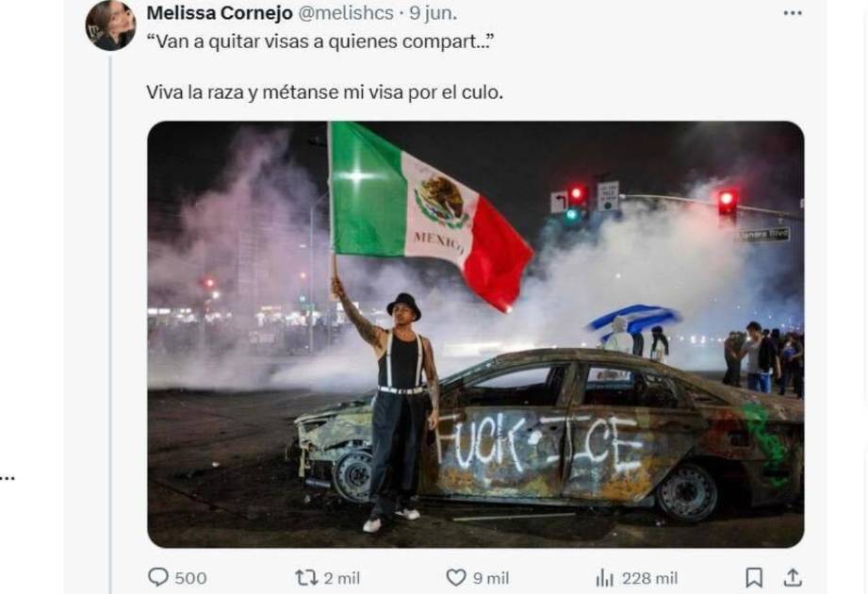Viewport: 868px width, 594px height.
Task: Like the tweet with the heart icon
Action: point(455,578)
